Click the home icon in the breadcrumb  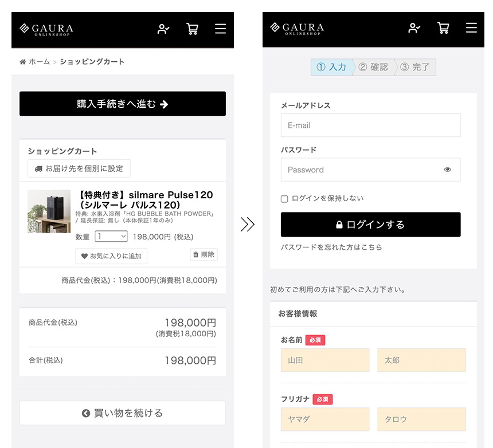[22, 61]
